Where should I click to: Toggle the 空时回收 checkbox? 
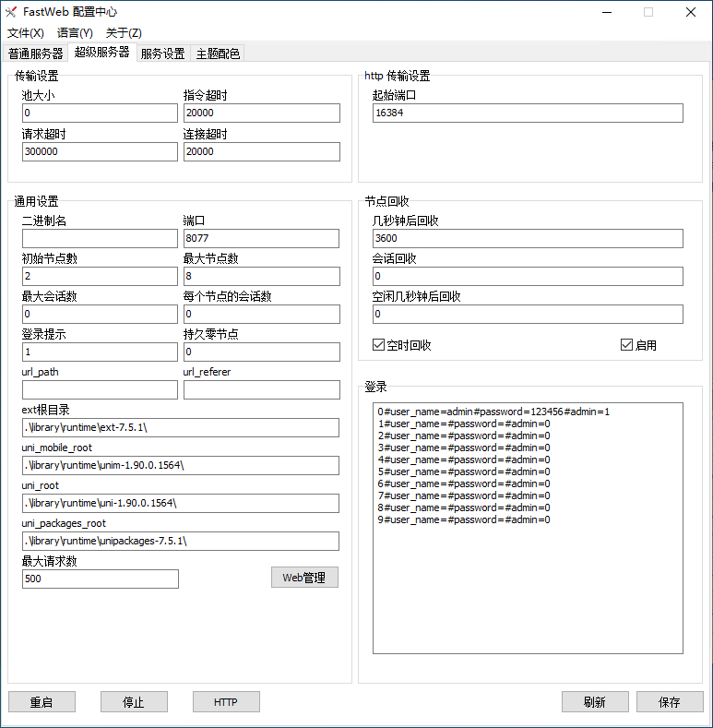[402, 345]
